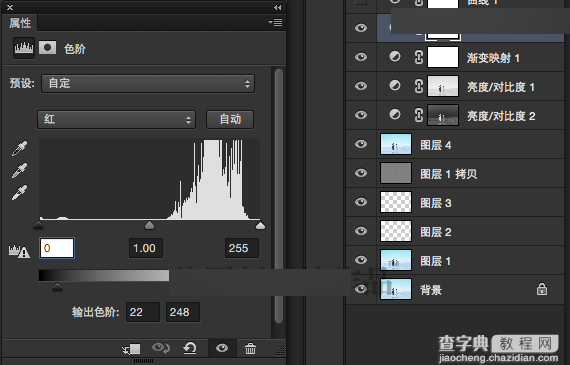Image resolution: width=570 pixels, height=365 pixels.
Task: Delete adjustment layer trash icon
Action: coord(250,348)
